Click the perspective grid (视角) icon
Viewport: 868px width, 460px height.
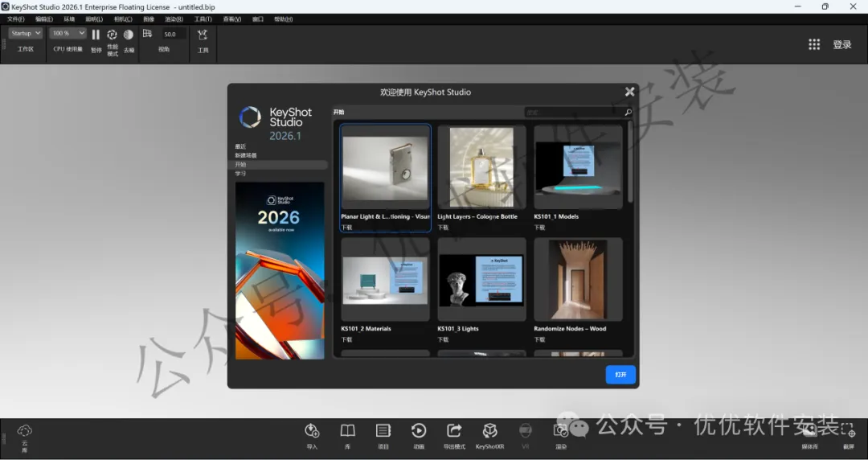pos(147,34)
